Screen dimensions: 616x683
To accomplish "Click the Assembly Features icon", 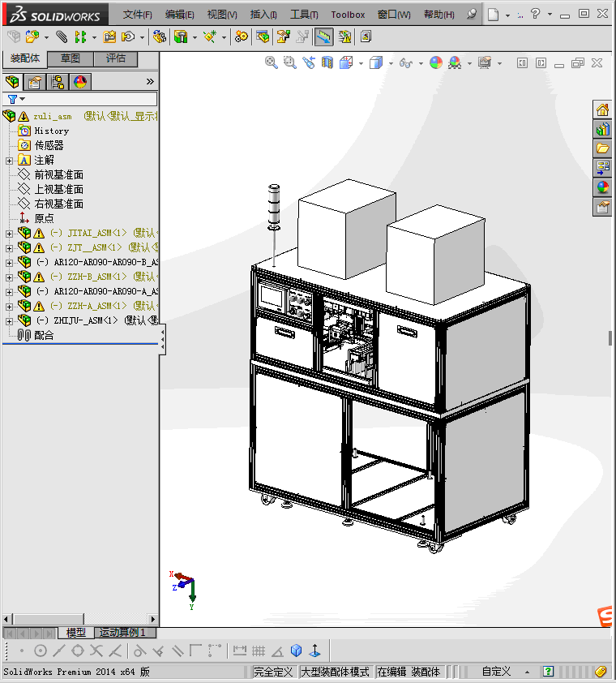I will pos(181,37).
